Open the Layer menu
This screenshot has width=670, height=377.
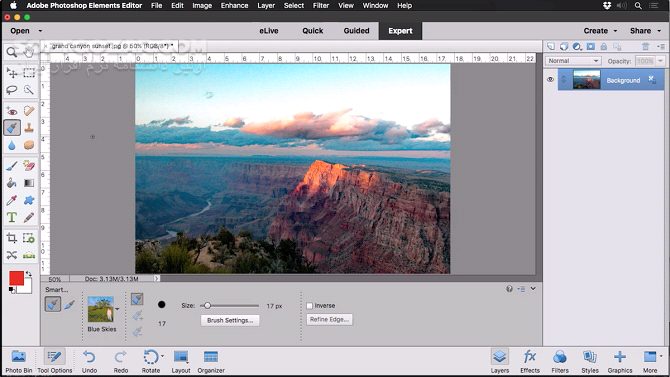[266, 6]
